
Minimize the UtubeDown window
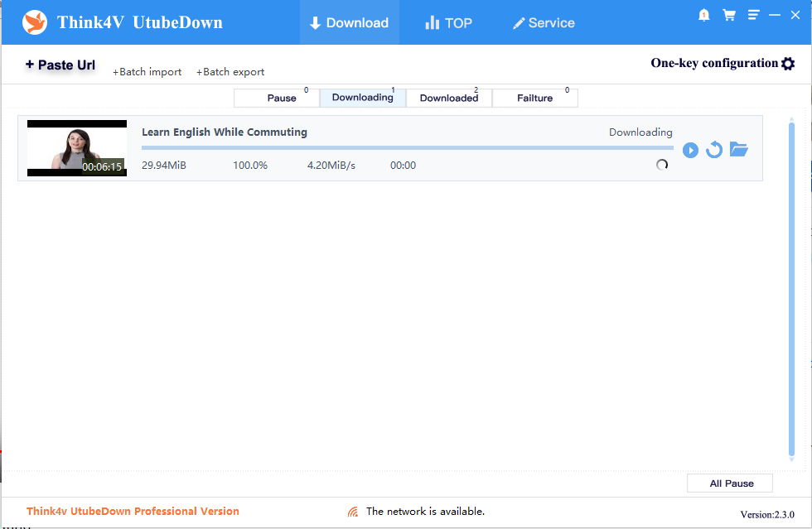[x=774, y=15]
